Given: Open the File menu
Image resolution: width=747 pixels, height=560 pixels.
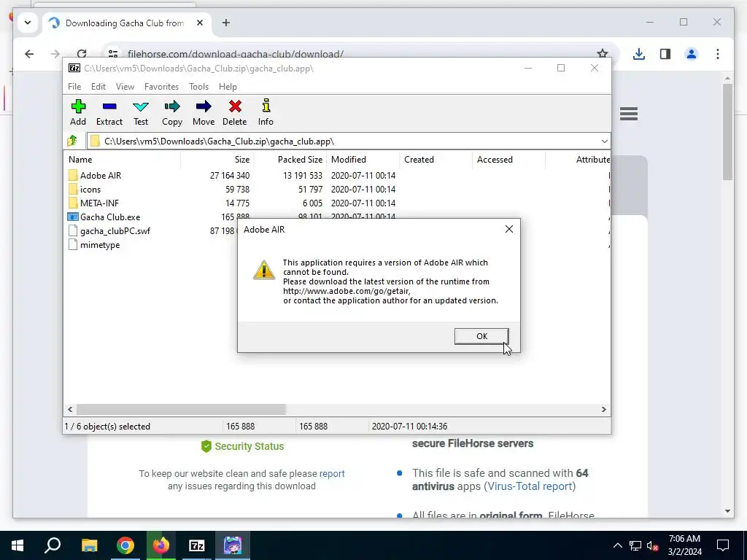Looking at the screenshot, I should pos(74,87).
